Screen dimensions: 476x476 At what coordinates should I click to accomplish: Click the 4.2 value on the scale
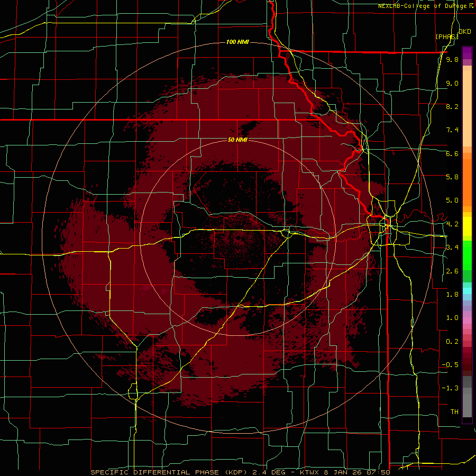tap(452, 224)
